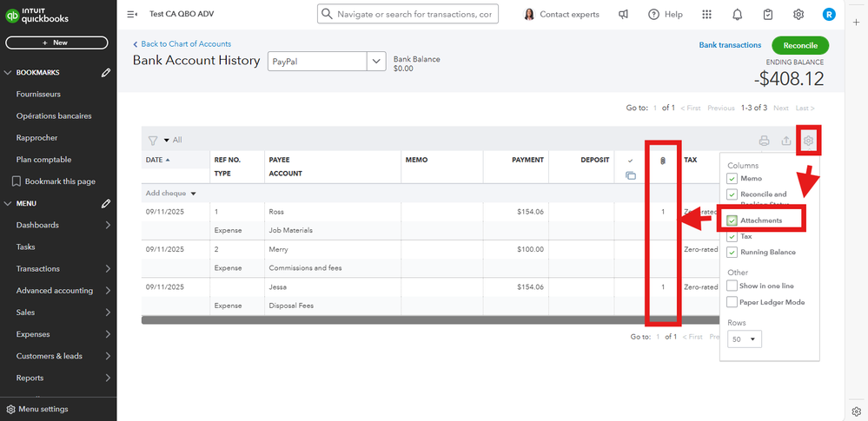Viewport: 868px width, 421px height.
Task: Select the Merry payee cell
Action: point(278,249)
